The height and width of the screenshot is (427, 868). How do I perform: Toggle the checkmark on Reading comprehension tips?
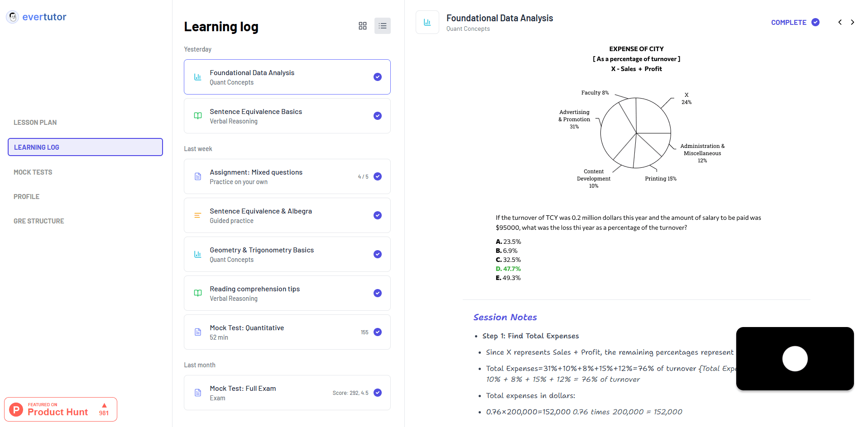pos(377,293)
